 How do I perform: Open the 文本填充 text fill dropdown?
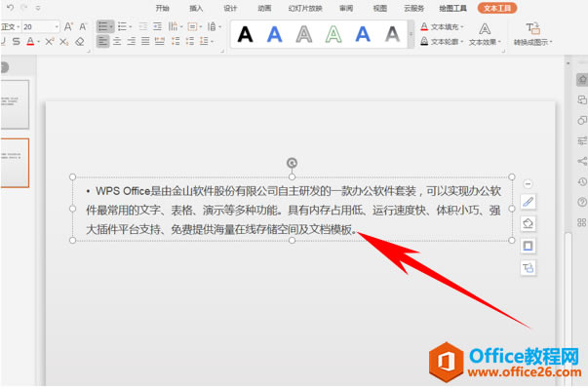[442, 26]
